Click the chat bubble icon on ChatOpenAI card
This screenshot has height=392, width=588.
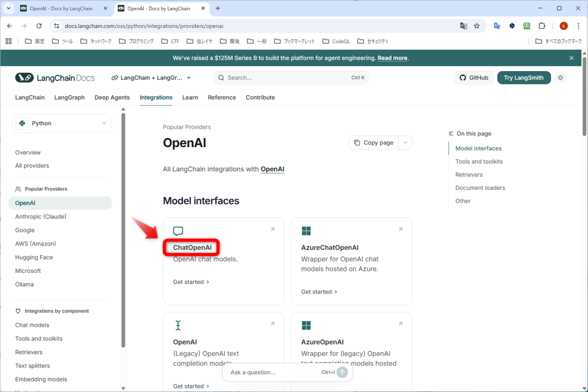coord(177,231)
